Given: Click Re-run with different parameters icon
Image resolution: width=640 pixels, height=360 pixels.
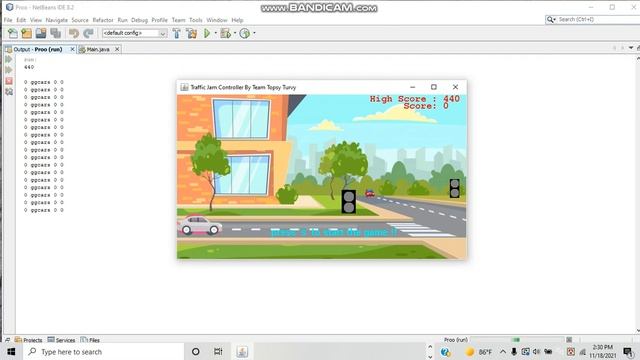Looking at the screenshot, I should coord(9,70).
